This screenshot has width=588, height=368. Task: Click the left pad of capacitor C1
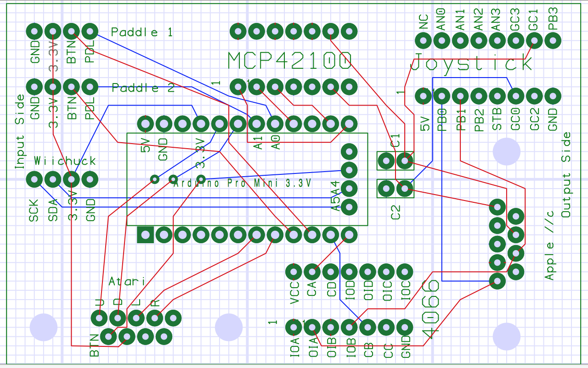386,161
